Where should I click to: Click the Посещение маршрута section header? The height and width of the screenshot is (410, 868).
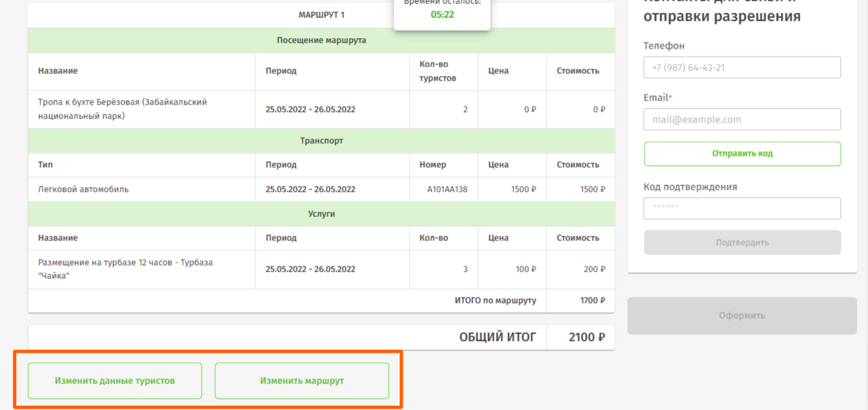[322, 41]
